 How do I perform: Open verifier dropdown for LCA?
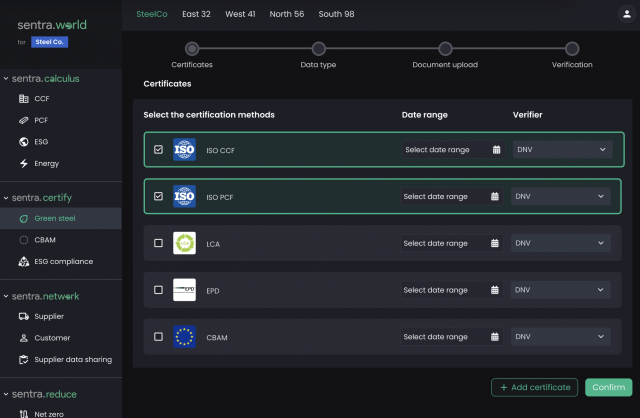point(561,243)
